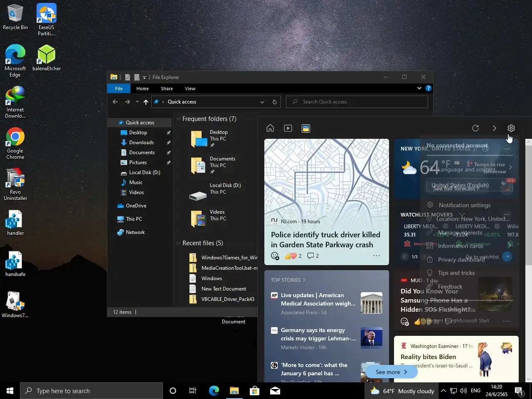Open the video tab in news widget
This screenshot has width=532, height=399.
click(x=288, y=128)
